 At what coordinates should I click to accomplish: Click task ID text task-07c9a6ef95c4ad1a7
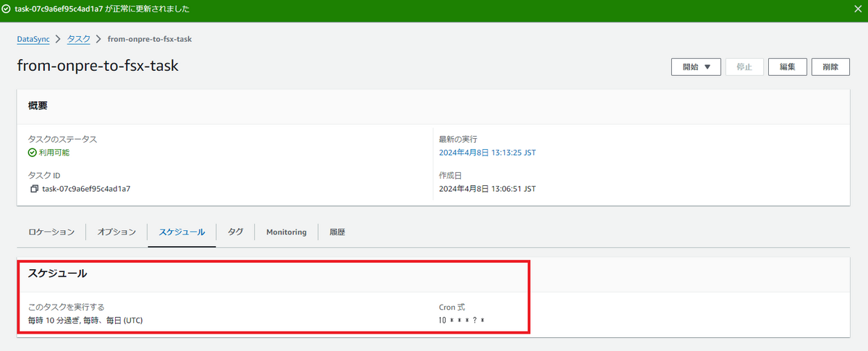[x=86, y=189]
